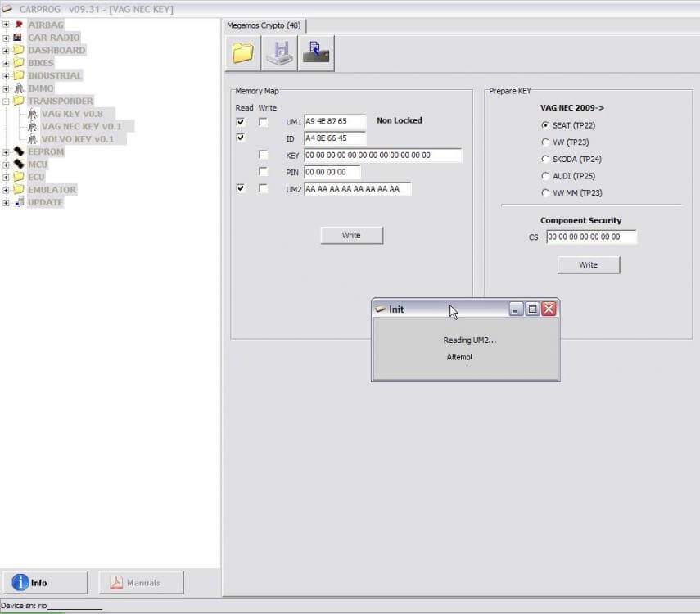Screen dimensions: 700x614
Task: Open the VAG KEY v0.8 tree item
Action: (x=72, y=114)
